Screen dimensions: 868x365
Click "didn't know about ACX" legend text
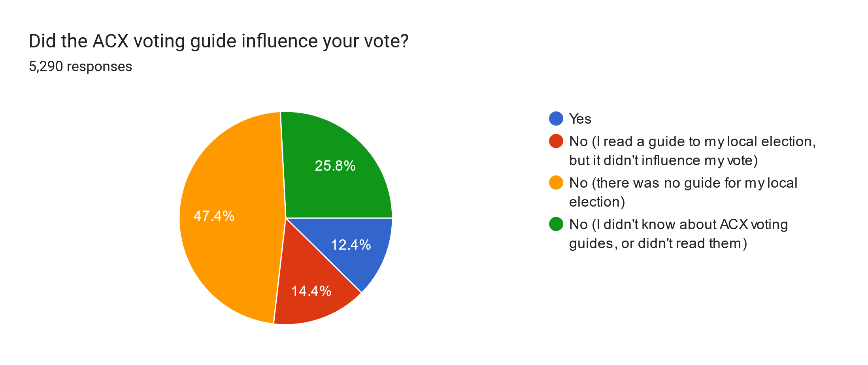(x=678, y=233)
